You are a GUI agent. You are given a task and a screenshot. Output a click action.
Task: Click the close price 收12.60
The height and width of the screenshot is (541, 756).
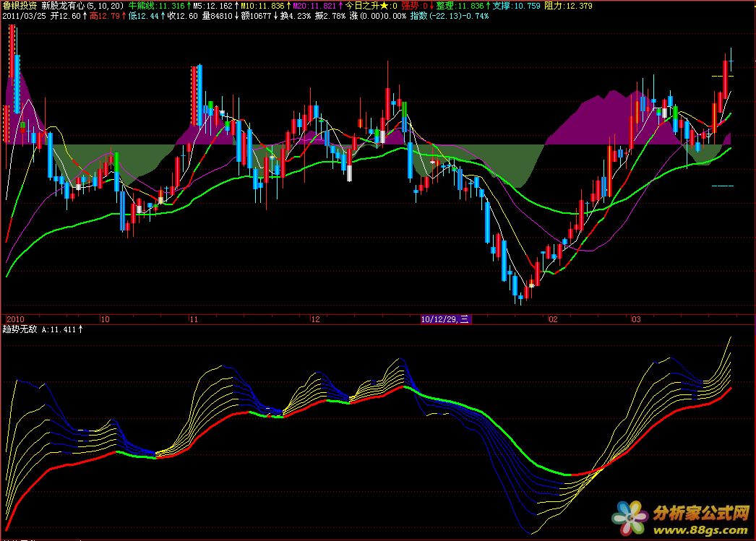[182, 16]
